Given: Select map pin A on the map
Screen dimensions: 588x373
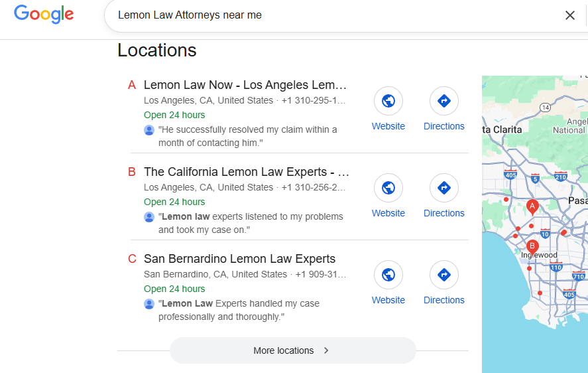Looking at the screenshot, I should (532, 207).
